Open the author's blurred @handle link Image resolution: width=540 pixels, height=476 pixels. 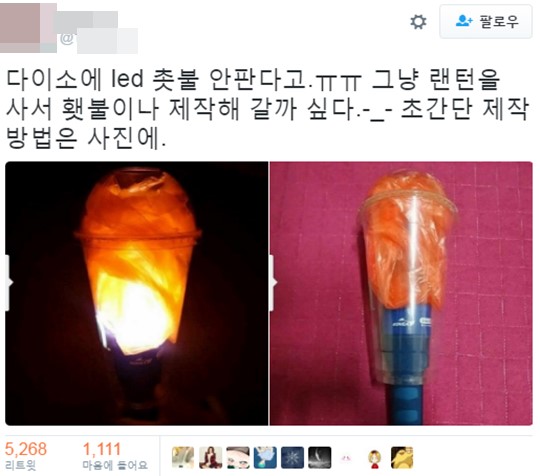click(x=99, y=41)
